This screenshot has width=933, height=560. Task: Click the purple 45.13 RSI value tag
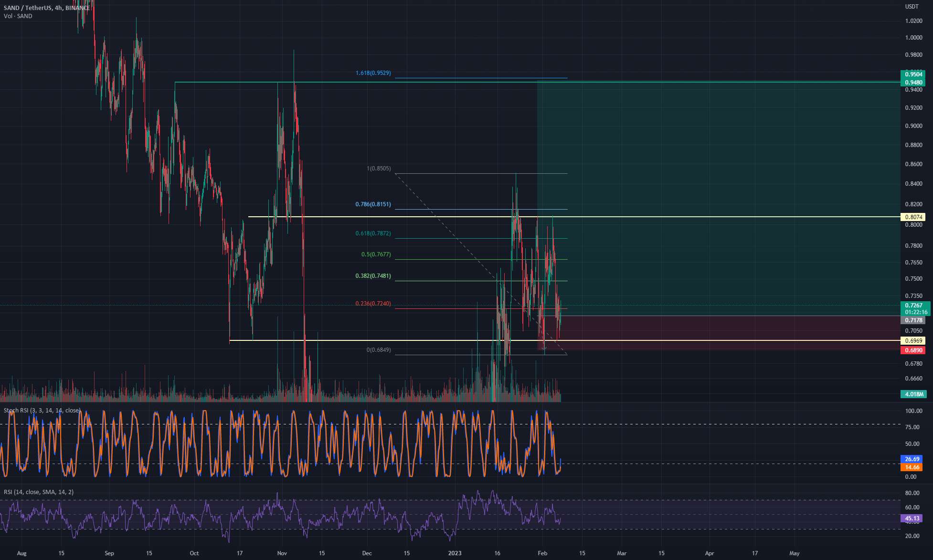pos(912,518)
